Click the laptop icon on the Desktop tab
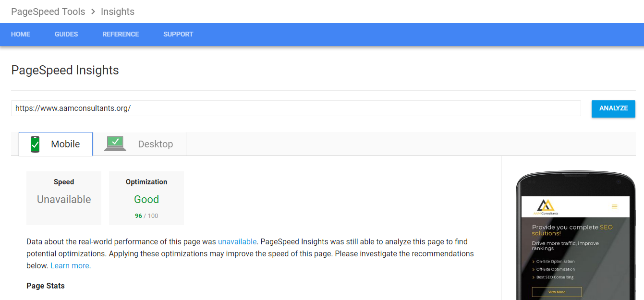Image resolution: width=644 pixels, height=300 pixels. tap(115, 143)
